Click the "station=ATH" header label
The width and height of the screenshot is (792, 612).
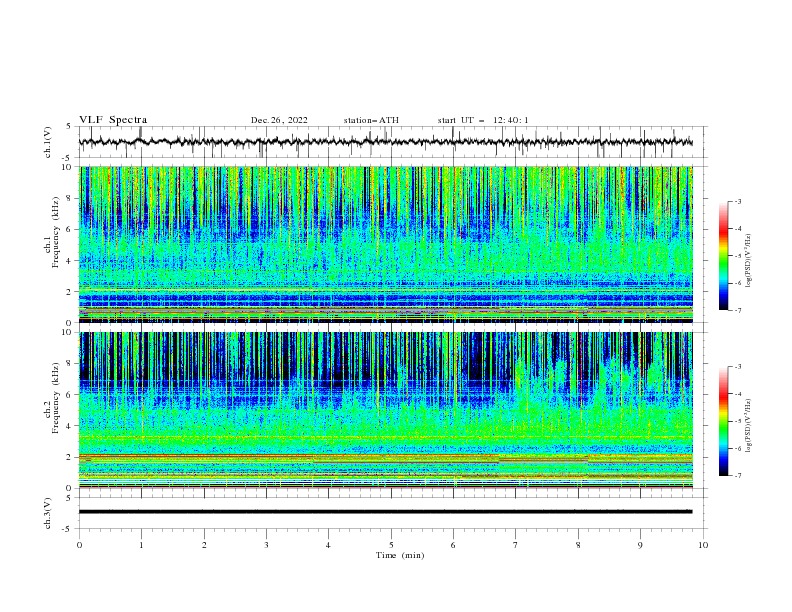click(x=371, y=120)
